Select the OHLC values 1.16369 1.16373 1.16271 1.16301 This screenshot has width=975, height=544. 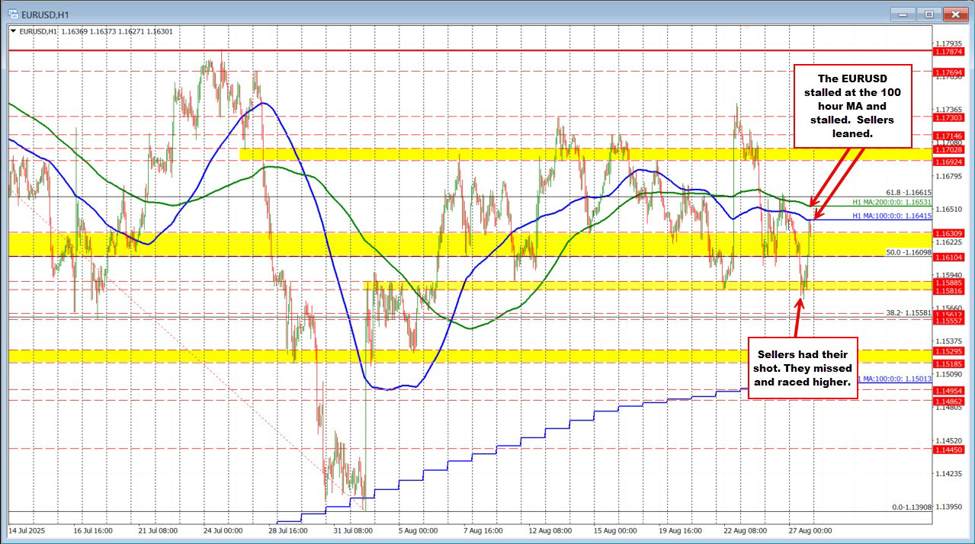[x=117, y=31]
